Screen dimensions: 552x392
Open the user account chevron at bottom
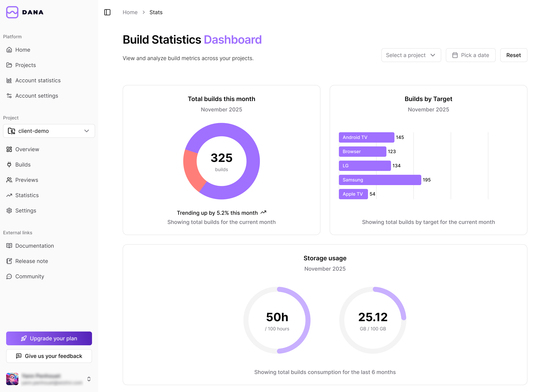tap(89, 379)
